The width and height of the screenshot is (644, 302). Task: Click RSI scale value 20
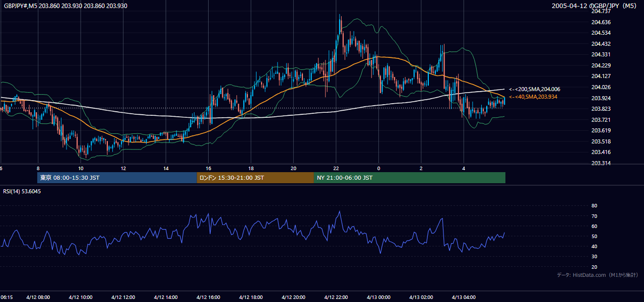point(594,267)
